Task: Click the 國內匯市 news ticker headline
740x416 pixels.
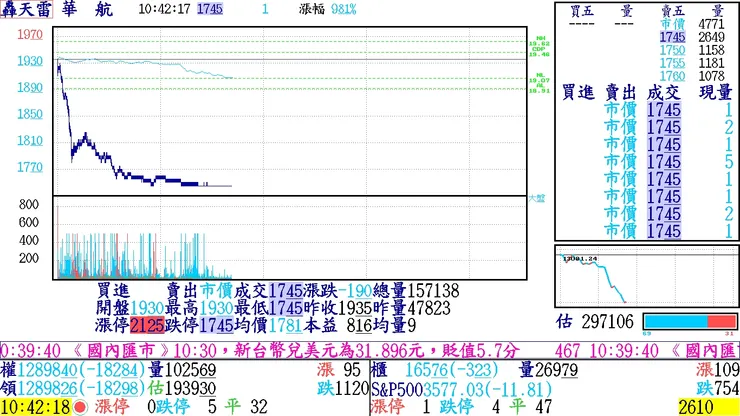Action: (295, 351)
